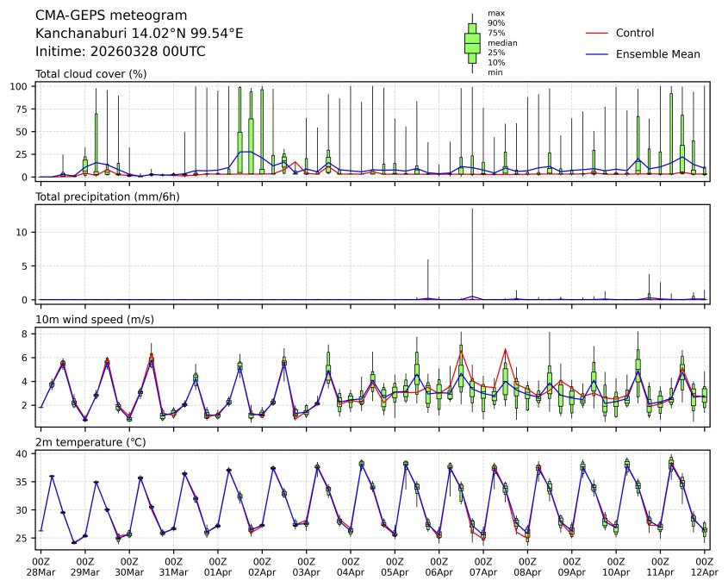Click the 00Z 28Mar x-axis label
The height and width of the screenshot is (587, 728).
coord(40,566)
